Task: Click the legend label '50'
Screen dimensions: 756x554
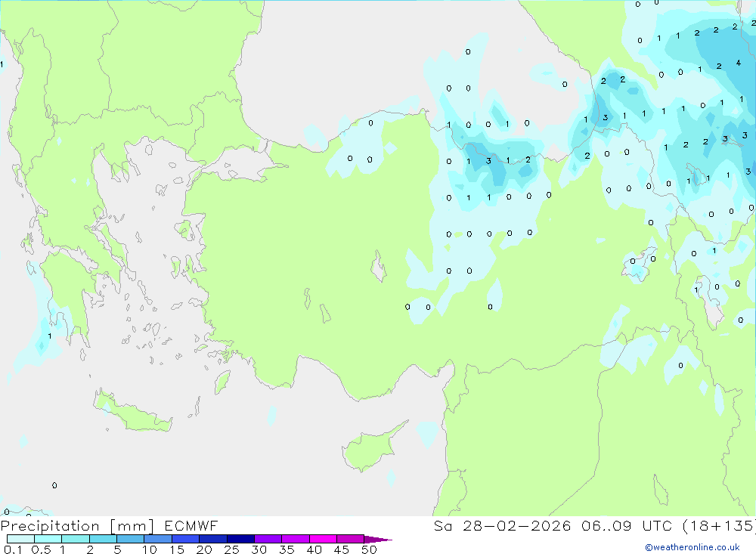Action: (x=369, y=549)
